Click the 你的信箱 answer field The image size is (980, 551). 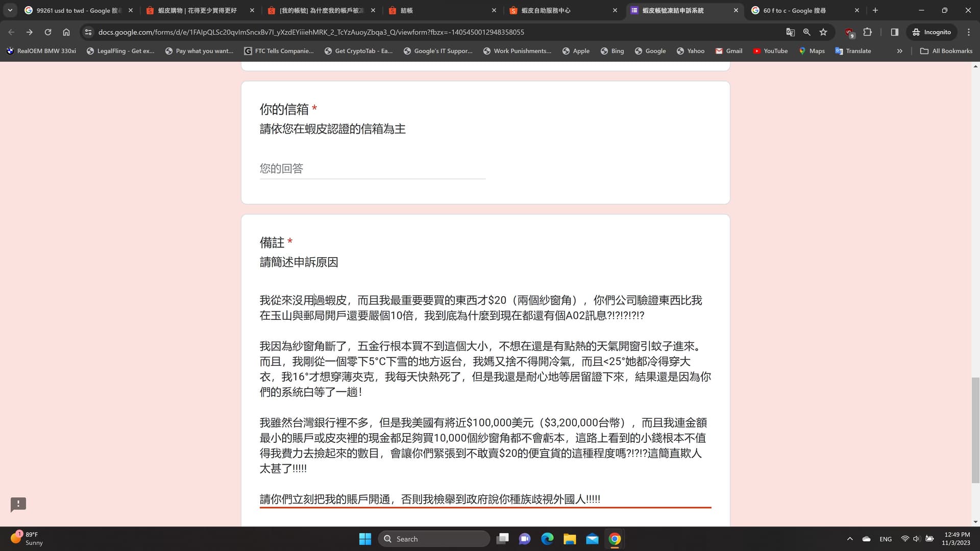pos(372,168)
